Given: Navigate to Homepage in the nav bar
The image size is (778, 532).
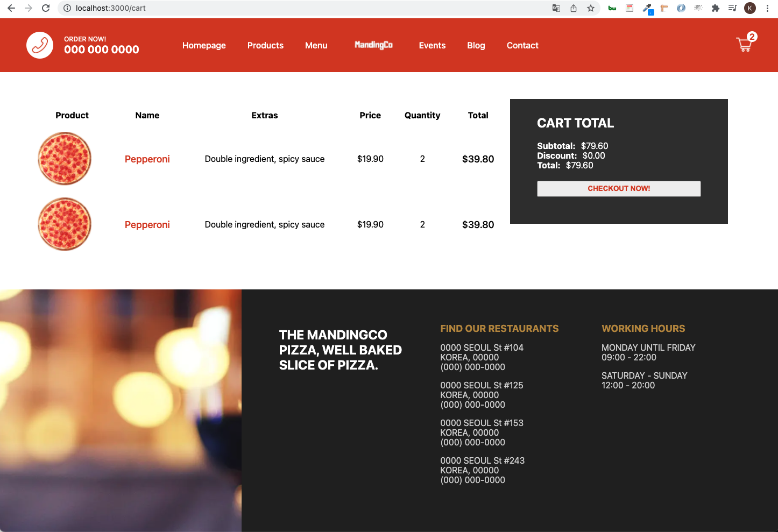Looking at the screenshot, I should [x=204, y=45].
